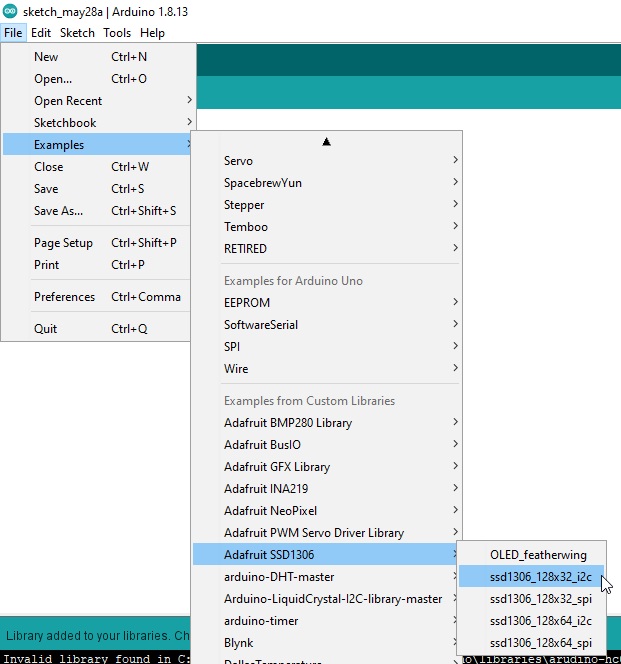
Task: Open the OLED_featherwing example
Action: [532, 555]
